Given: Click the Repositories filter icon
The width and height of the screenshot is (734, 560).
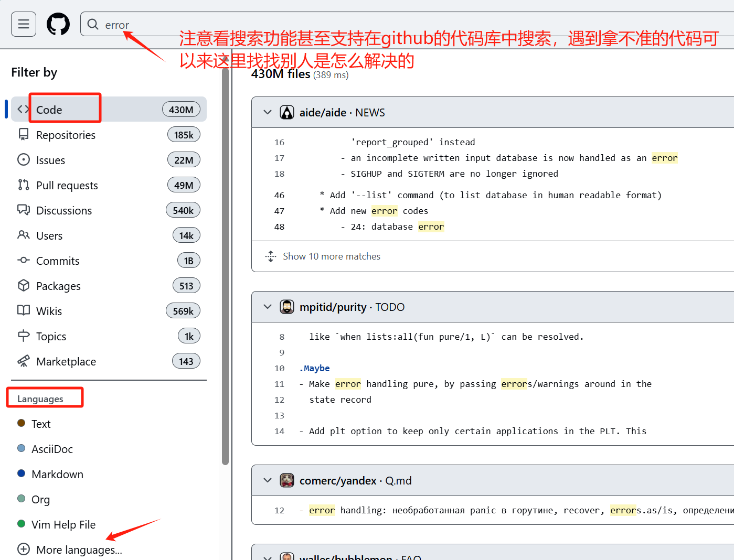Looking at the screenshot, I should click(x=24, y=135).
